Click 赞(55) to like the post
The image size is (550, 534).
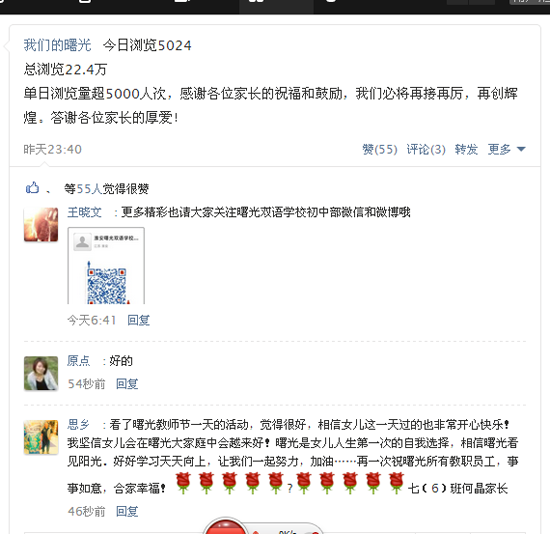tap(380, 149)
